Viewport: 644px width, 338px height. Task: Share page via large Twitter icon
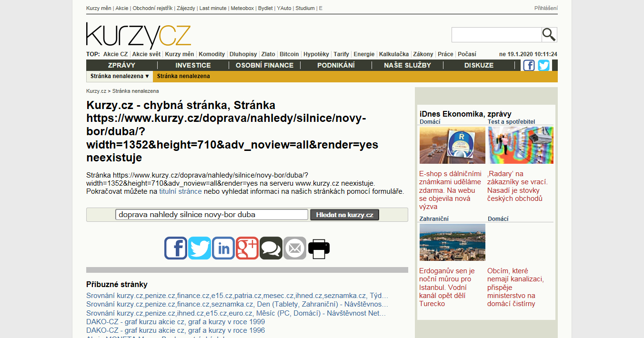tap(200, 248)
